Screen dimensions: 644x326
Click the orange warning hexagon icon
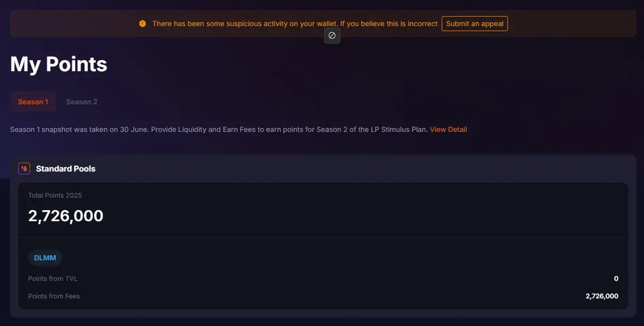tap(142, 24)
